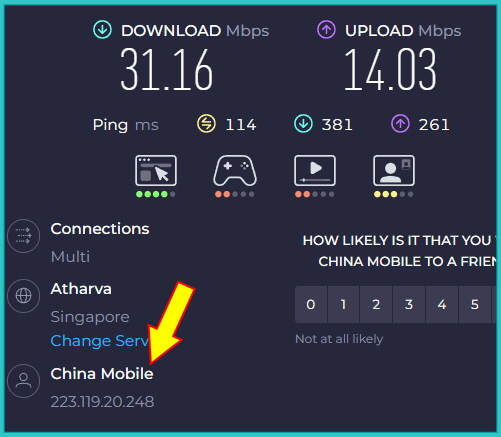501x437 pixels.
Task: Click the download latency icon next to 381
Action: (x=303, y=124)
